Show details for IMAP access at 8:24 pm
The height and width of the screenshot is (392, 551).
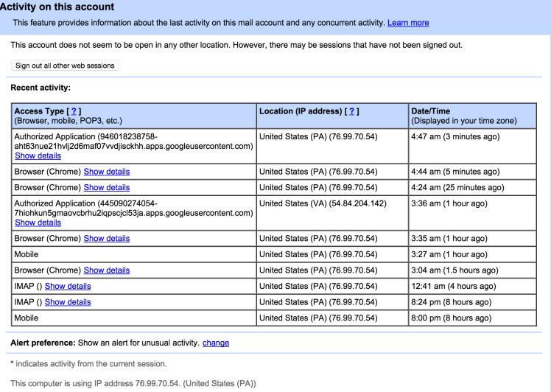pyautogui.click(x=68, y=302)
